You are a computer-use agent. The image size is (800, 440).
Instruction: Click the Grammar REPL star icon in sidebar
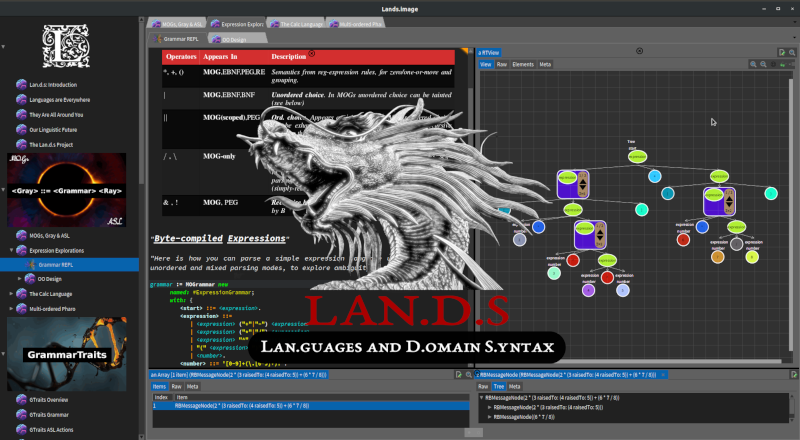click(30, 264)
